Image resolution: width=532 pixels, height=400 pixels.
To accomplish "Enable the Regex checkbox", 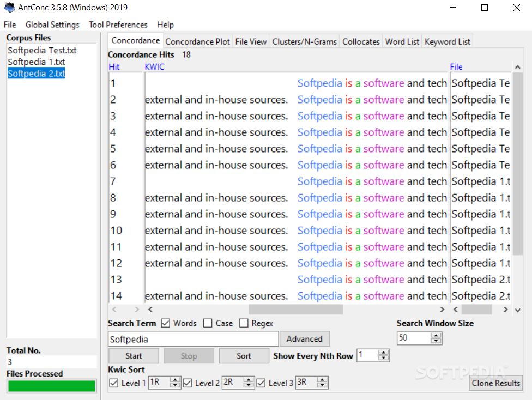I will 244,323.
